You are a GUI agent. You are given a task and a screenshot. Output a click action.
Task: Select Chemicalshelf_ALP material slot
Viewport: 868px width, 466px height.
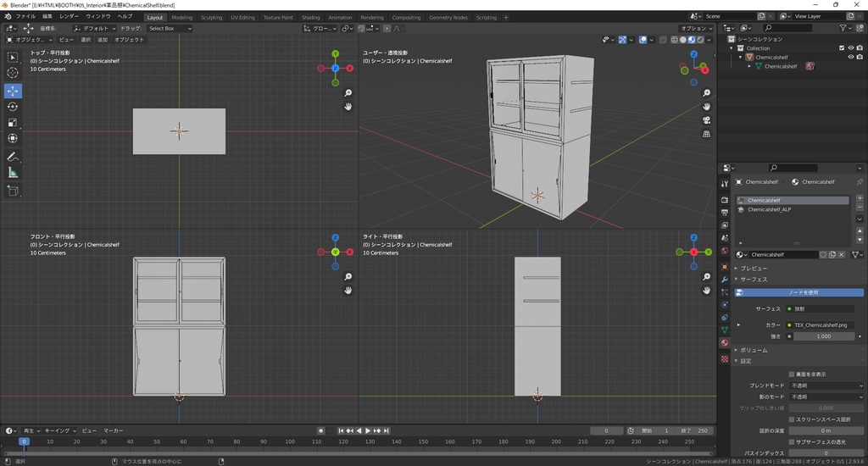click(x=793, y=210)
